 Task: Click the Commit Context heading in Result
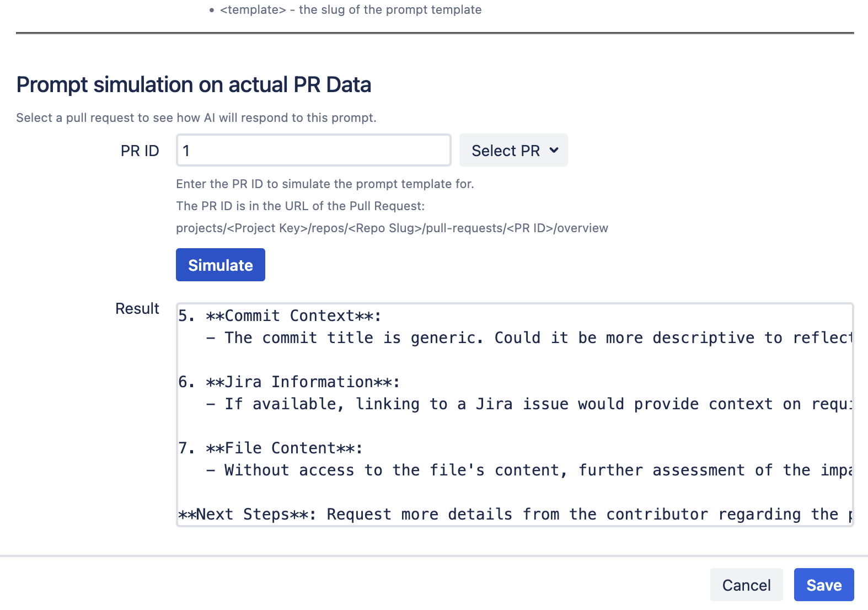coord(293,316)
